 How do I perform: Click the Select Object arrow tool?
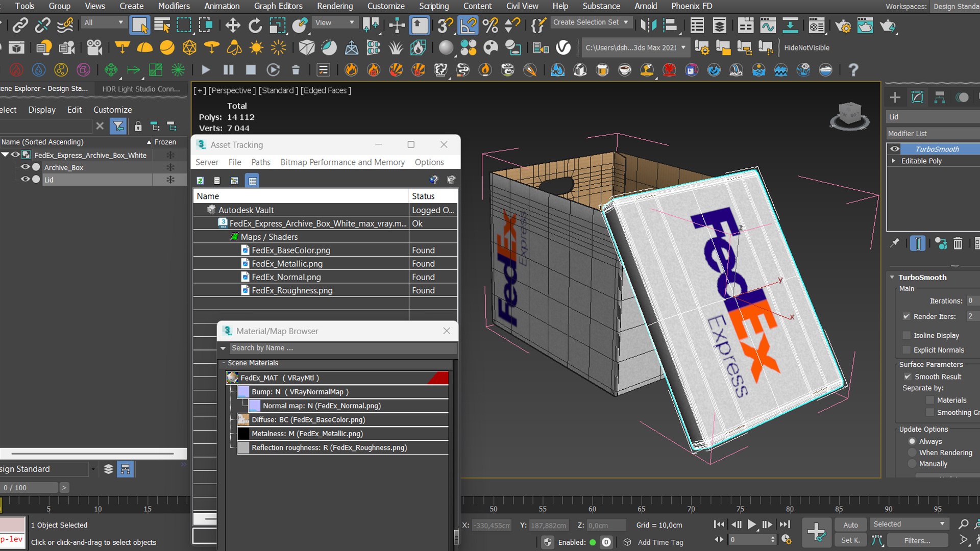(x=139, y=25)
